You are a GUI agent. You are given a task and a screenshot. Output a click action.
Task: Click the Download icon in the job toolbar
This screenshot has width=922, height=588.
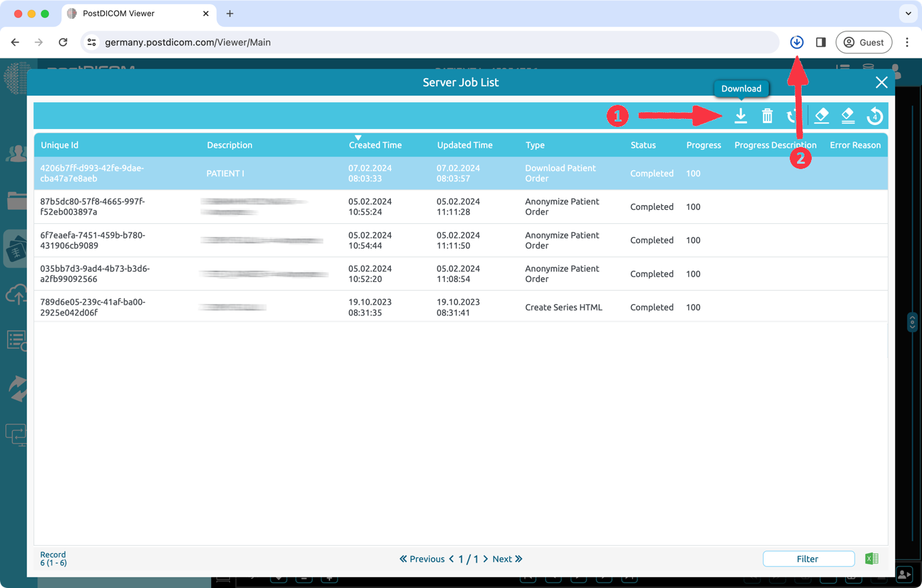[740, 116]
